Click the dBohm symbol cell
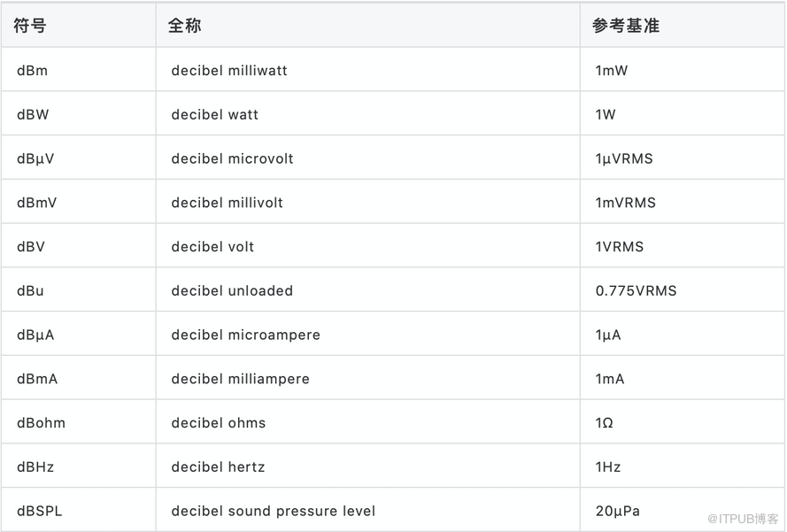The image size is (787, 532). pyautogui.click(x=41, y=423)
